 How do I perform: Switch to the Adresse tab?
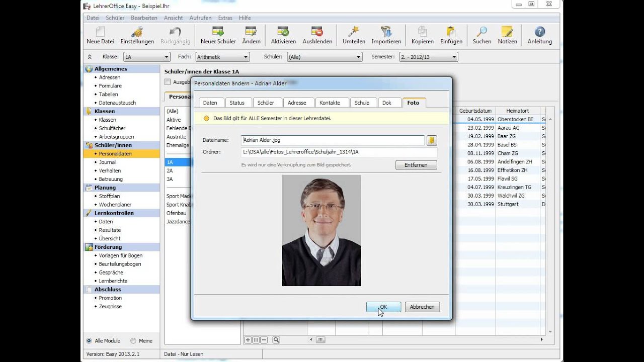(x=297, y=103)
